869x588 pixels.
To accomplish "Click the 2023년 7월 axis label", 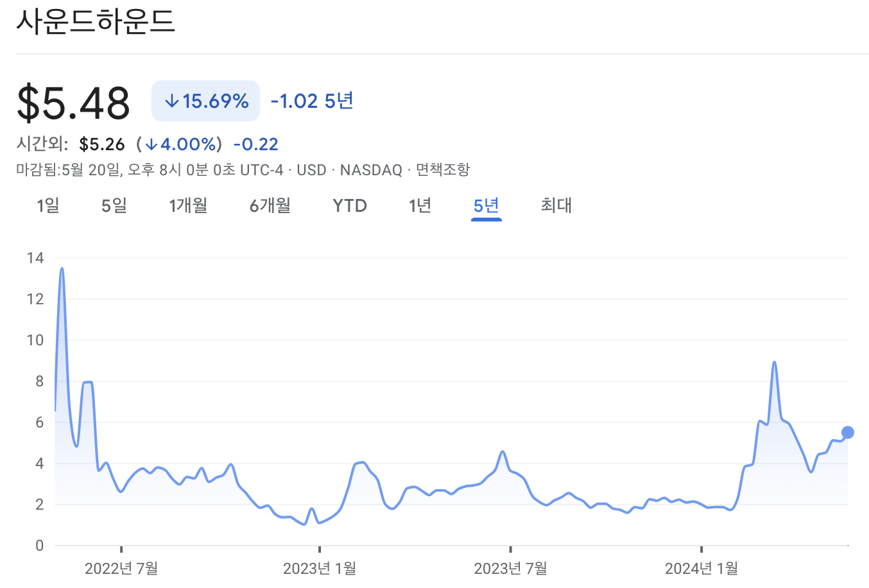I will pos(512,569).
